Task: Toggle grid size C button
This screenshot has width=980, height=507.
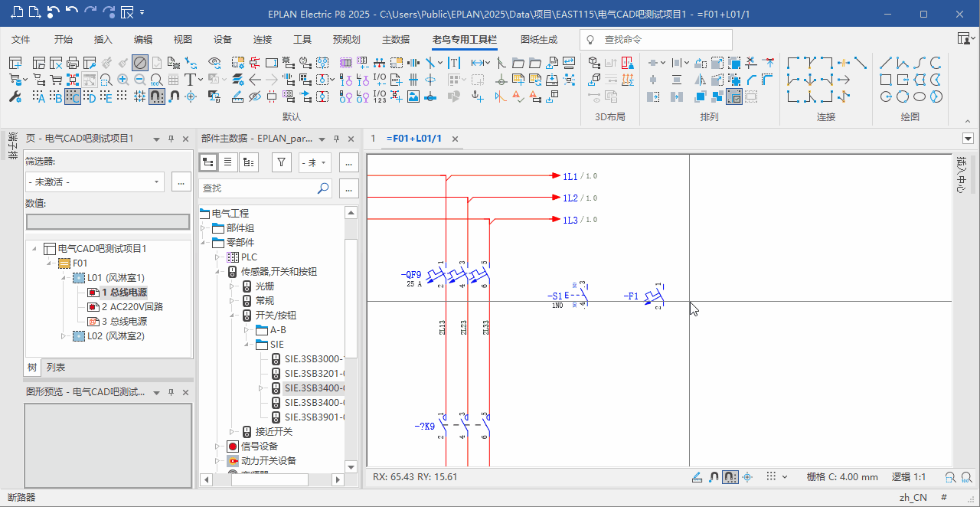Action: (x=73, y=96)
